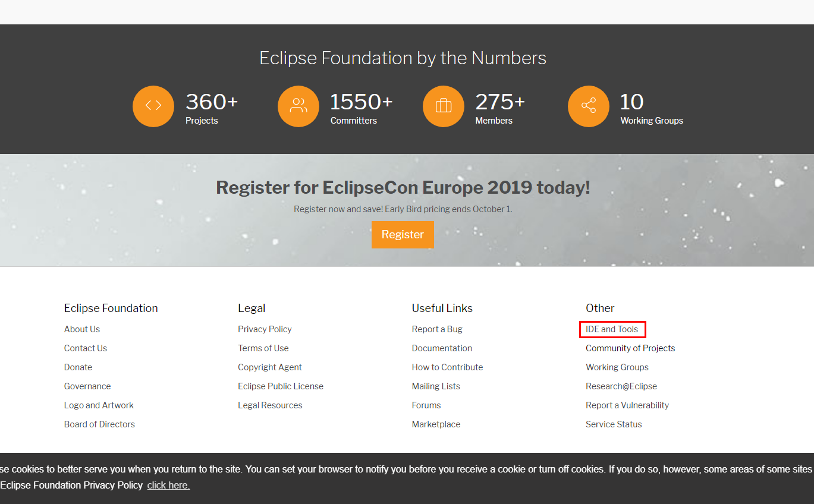This screenshot has height=504, width=814.
Task: Open Community of Projects link
Action: tap(630, 348)
